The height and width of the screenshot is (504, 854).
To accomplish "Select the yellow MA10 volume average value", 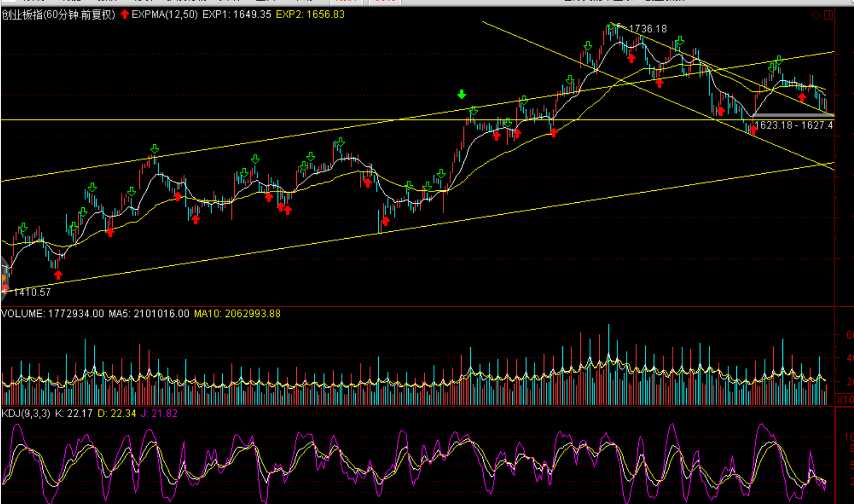I will 237,314.
